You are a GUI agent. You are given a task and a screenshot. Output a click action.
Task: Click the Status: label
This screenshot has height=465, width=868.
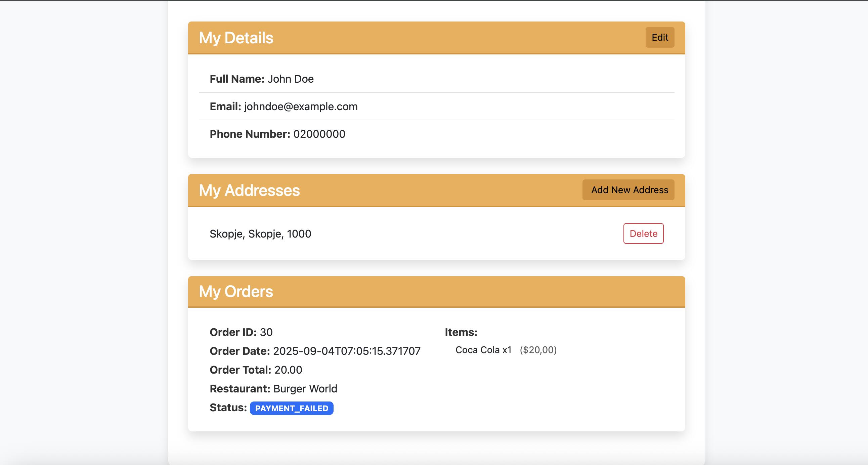click(x=228, y=408)
